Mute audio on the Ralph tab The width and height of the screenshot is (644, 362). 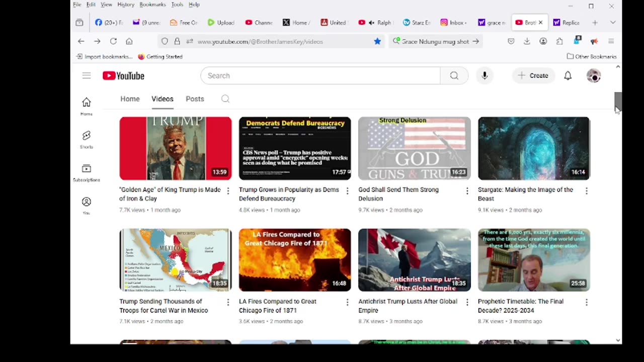(371, 23)
